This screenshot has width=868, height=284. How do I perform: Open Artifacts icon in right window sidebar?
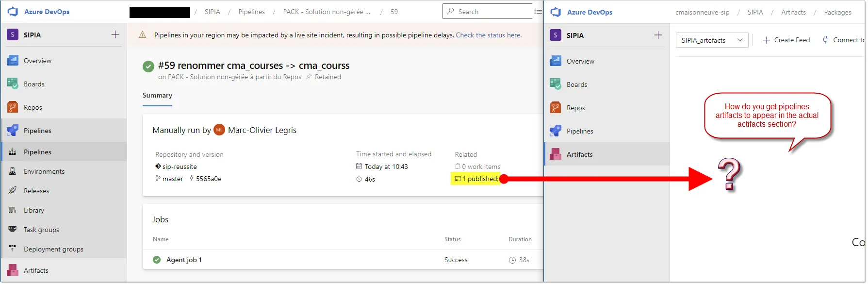click(x=556, y=154)
